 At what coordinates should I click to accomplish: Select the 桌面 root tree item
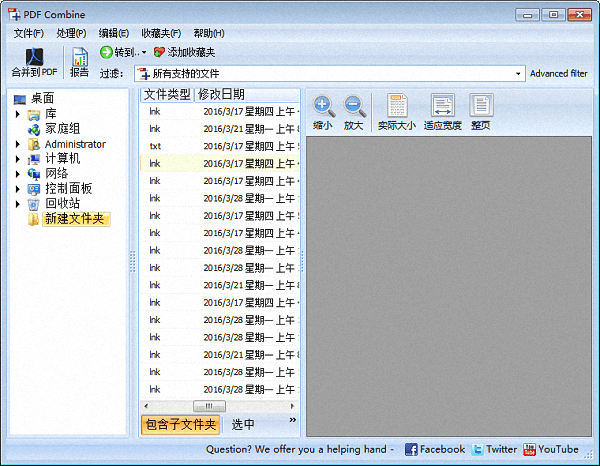pyautogui.click(x=42, y=99)
